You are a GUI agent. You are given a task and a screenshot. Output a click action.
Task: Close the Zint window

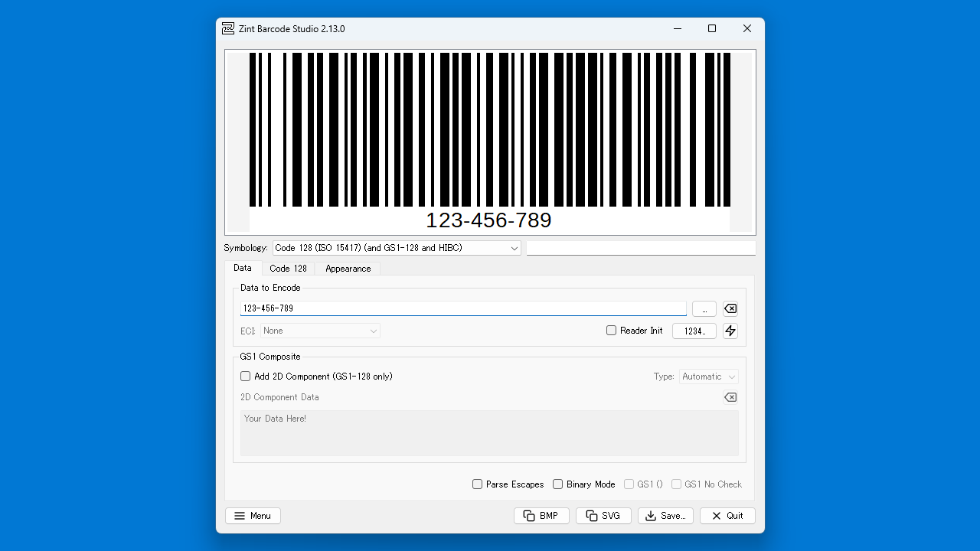tap(747, 28)
